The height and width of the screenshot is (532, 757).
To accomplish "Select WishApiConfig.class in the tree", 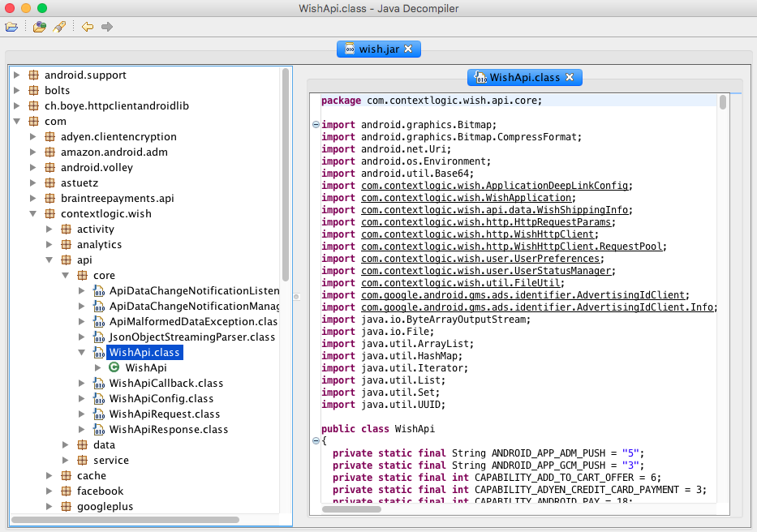I will [x=161, y=399].
